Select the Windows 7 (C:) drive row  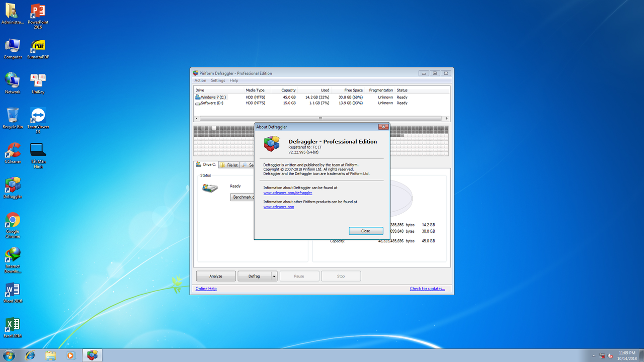(x=321, y=97)
